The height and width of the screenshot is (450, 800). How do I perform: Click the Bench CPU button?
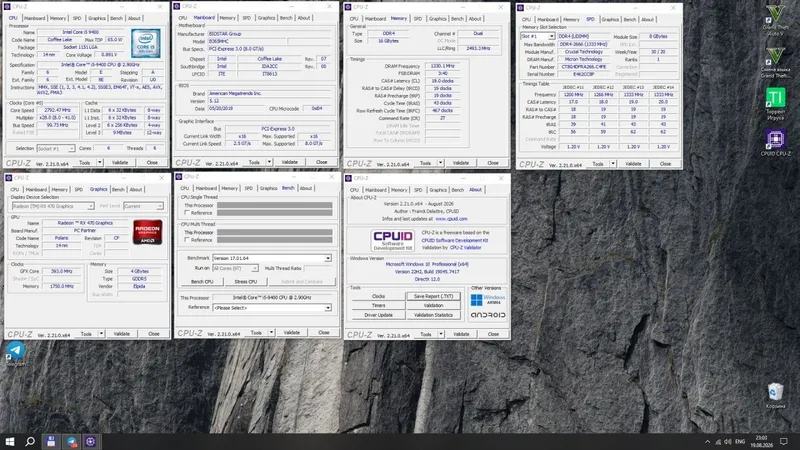click(x=202, y=282)
